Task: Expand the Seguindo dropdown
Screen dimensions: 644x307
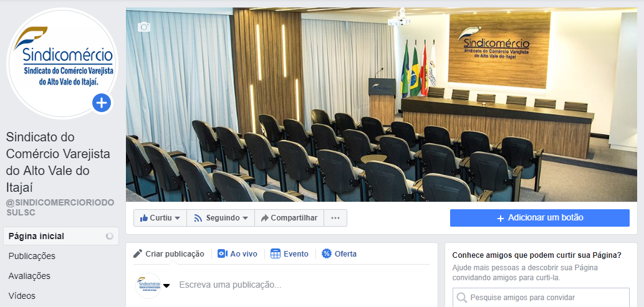Action: click(x=221, y=218)
